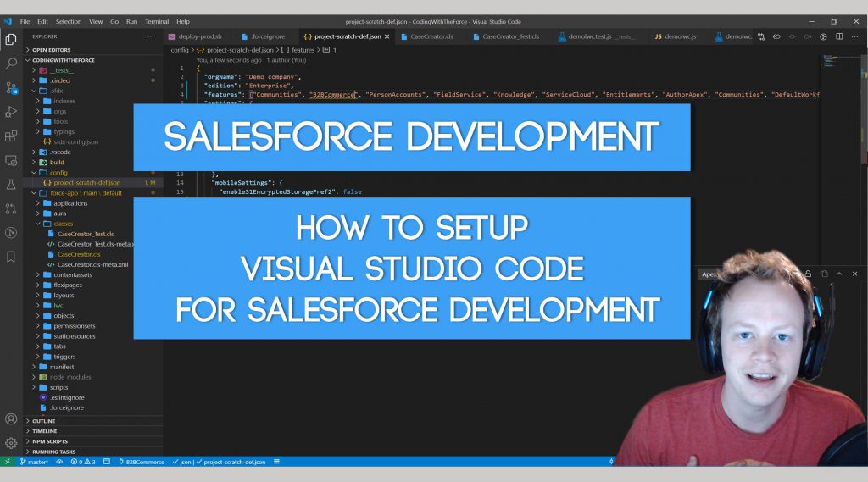The height and width of the screenshot is (482, 868).
Task: Open the Accounts icon
Action: [x=10, y=419]
